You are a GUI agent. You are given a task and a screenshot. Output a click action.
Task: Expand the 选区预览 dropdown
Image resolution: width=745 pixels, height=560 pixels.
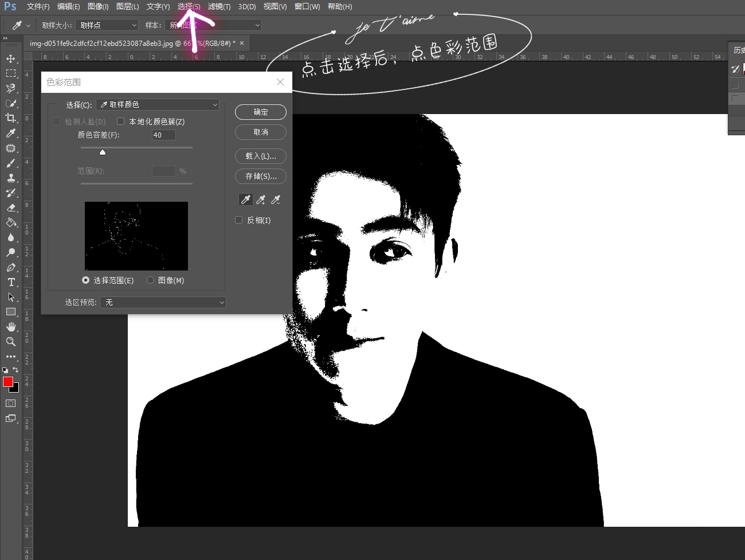point(163,302)
